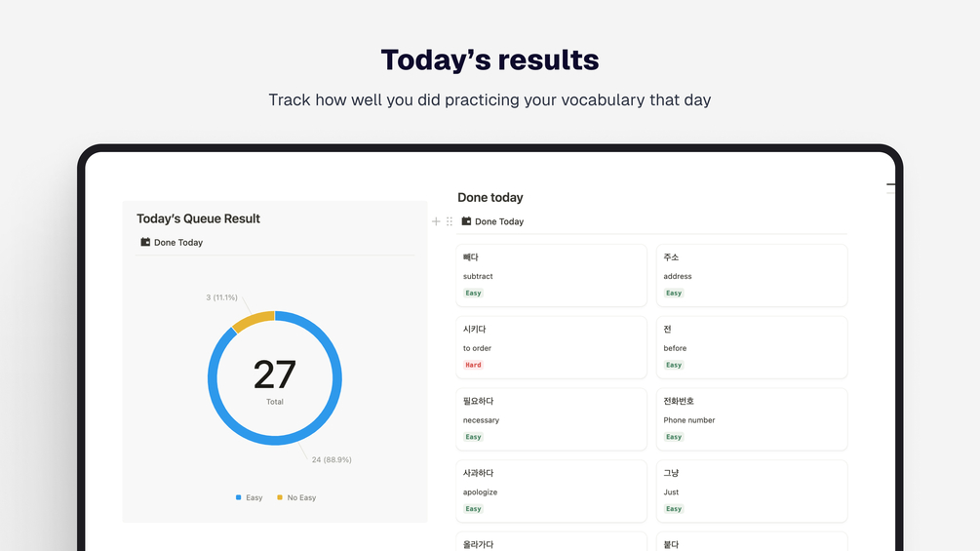Toggle the No Easy series legend label

click(301, 497)
